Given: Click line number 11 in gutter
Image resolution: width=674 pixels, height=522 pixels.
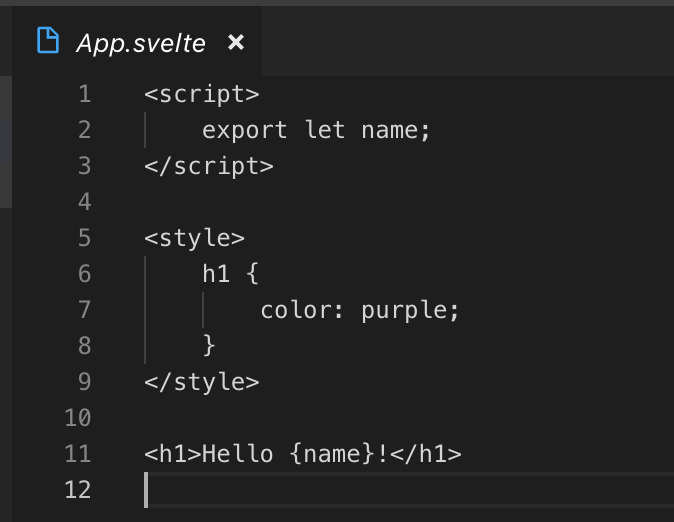Looking at the screenshot, I should point(78,454).
